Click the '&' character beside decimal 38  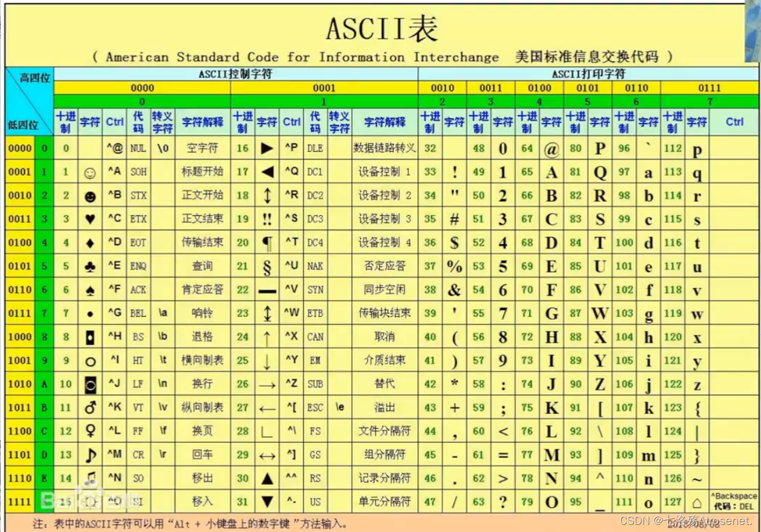tap(454, 290)
